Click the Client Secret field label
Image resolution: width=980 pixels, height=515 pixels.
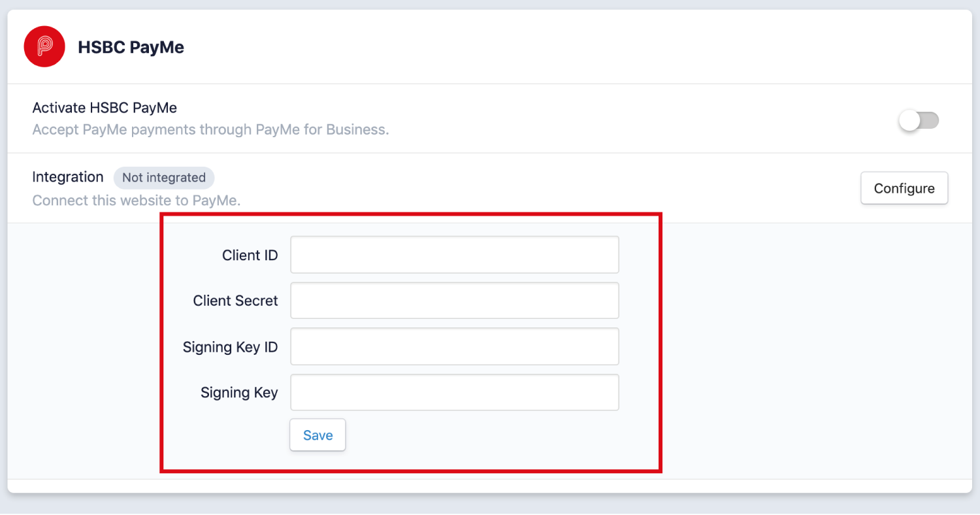coord(235,301)
